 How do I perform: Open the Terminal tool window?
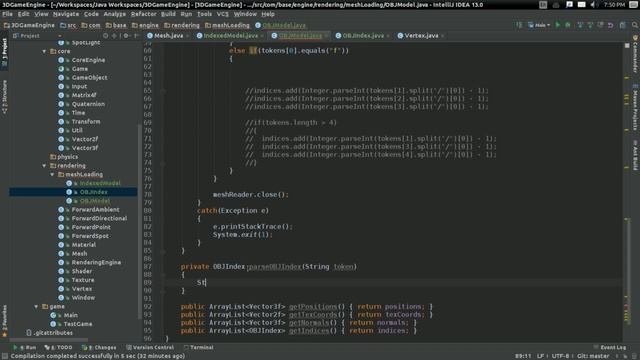pos(198,347)
